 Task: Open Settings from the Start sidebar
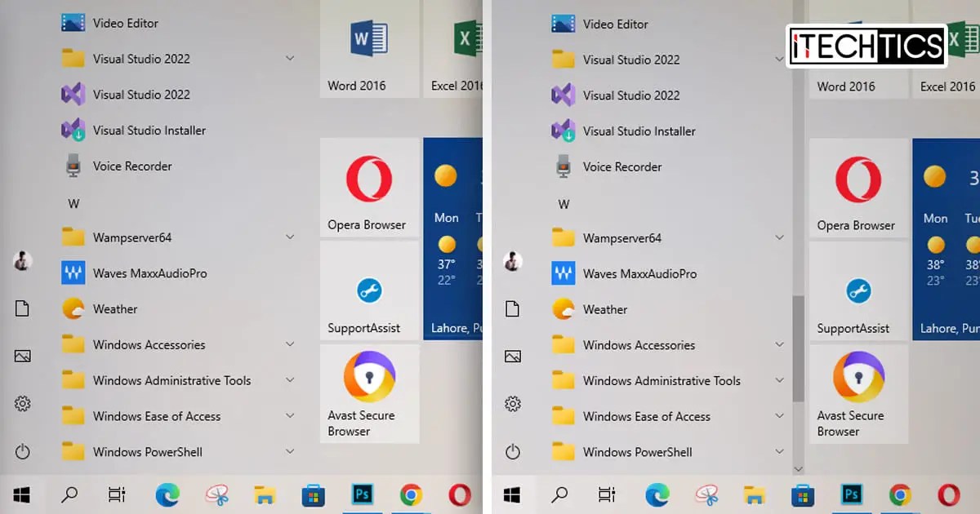click(22, 403)
